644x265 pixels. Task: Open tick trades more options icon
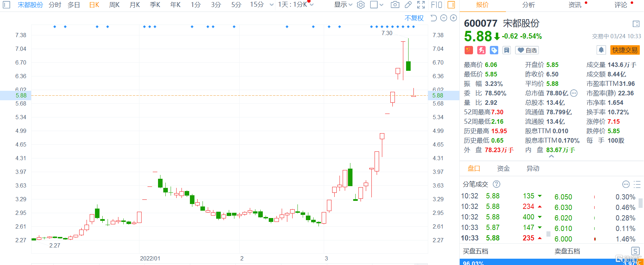(x=626, y=184)
